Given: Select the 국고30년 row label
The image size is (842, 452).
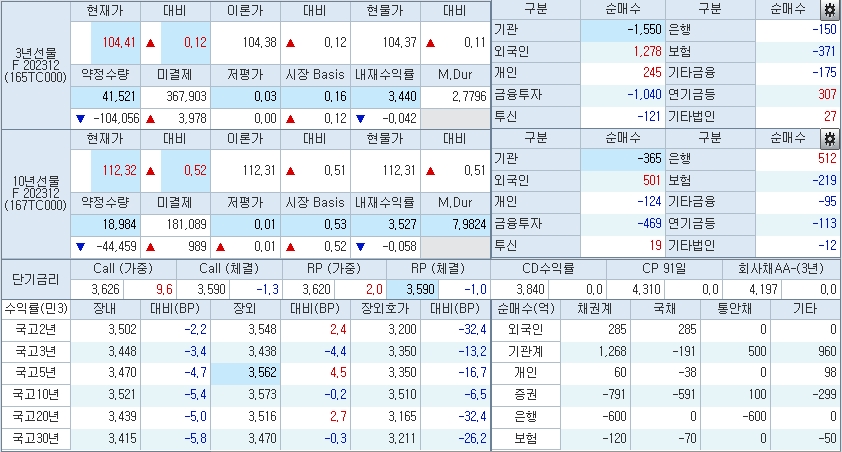Looking at the screenshot, I should tap(35, 439).
